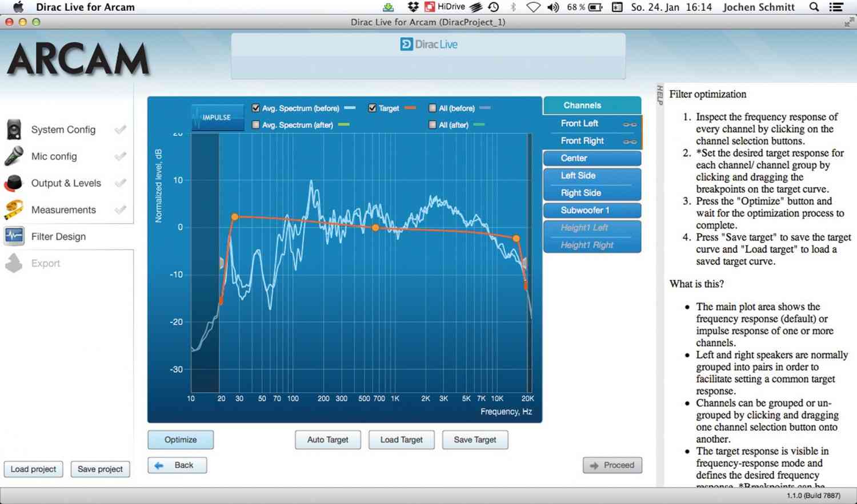Select the Height1 Left channel

592,228
